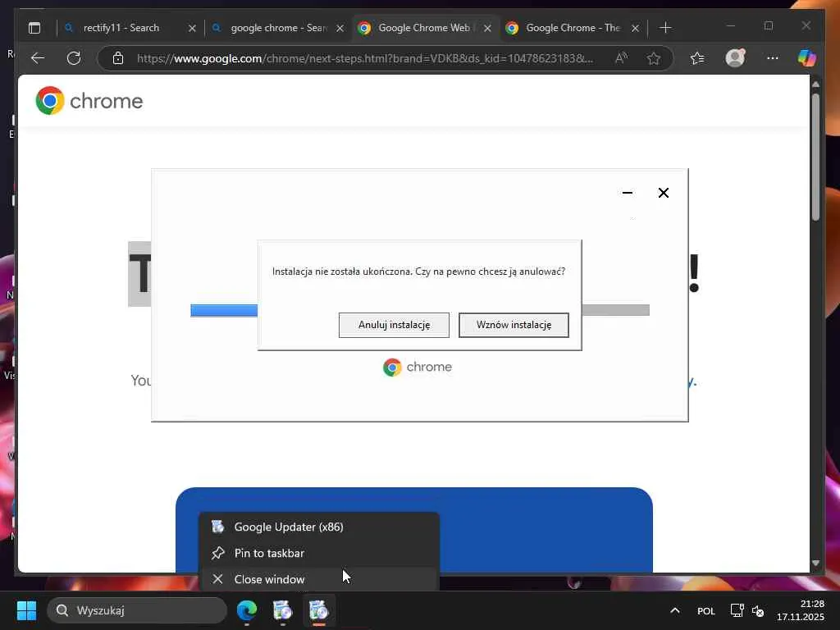This screenshot has width=840, height=630.
Task: Go back using the browser back arrow
Action: 38,58
